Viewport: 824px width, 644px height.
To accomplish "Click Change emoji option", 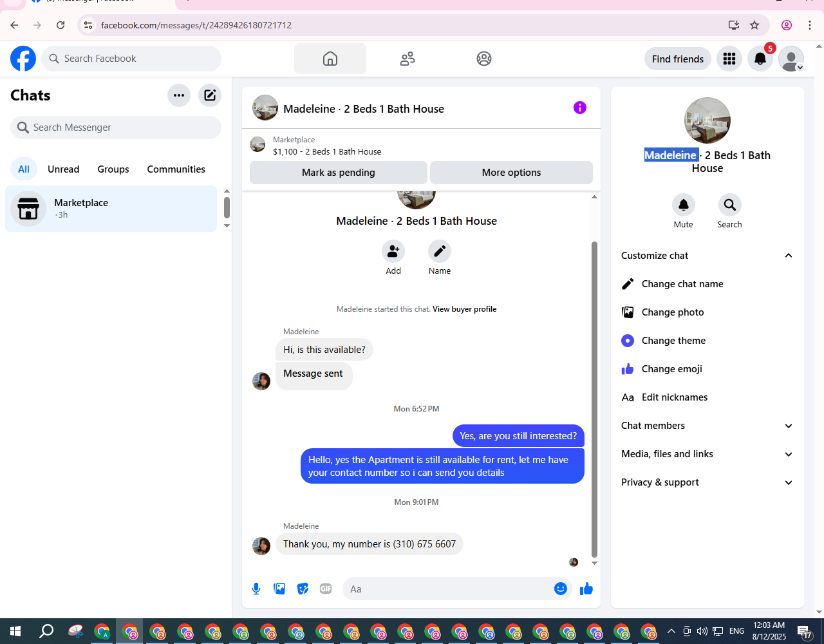I will tap(707, 369).
